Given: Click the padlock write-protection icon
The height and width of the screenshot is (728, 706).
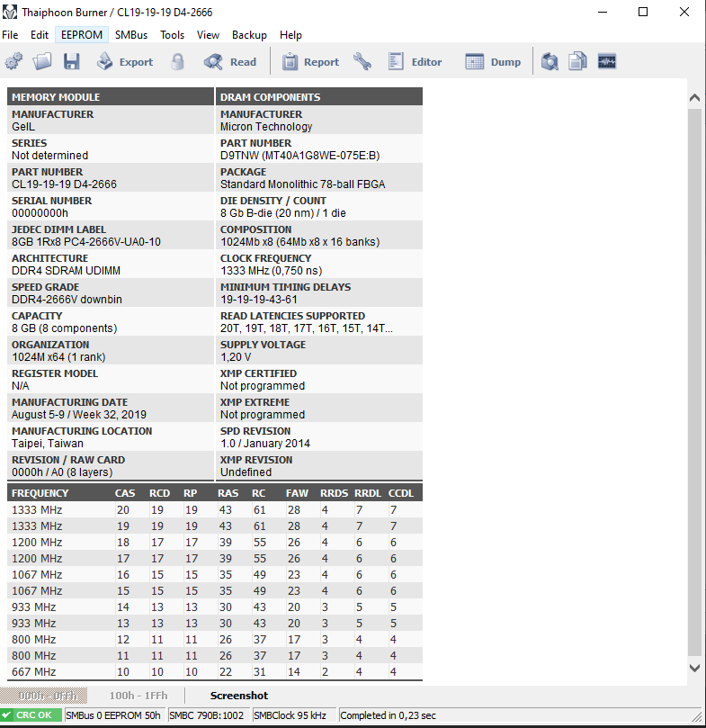Looking at the screenshot, I should [x=177, y=61].
